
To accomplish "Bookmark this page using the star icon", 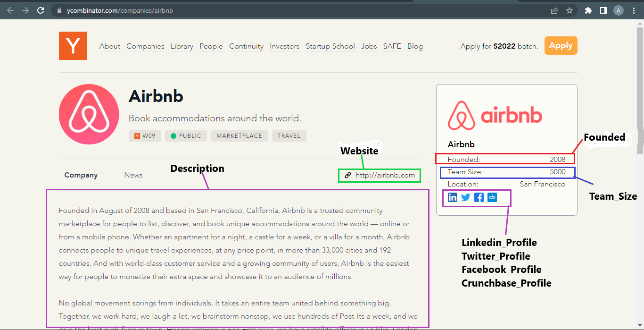I will (x=570, y=10).
